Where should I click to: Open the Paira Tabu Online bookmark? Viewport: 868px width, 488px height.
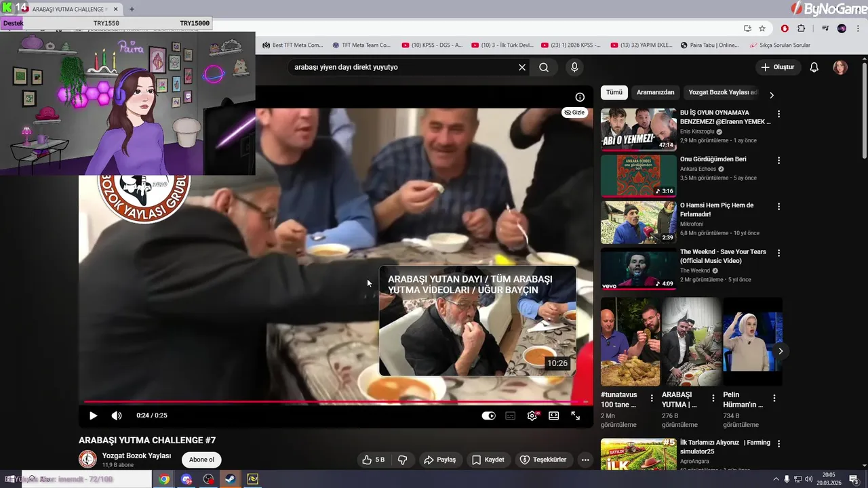[x=710, y=45]
